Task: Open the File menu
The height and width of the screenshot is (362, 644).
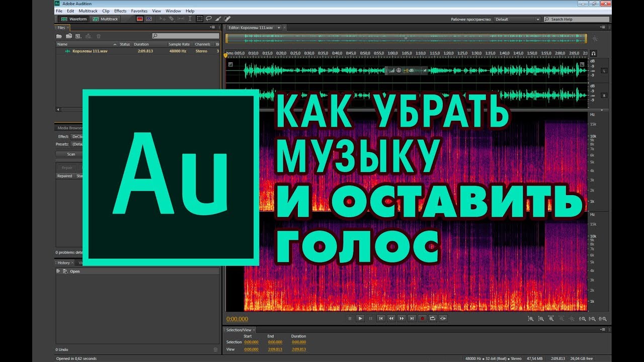Action: pyautogui.click(x=59, y=11)
